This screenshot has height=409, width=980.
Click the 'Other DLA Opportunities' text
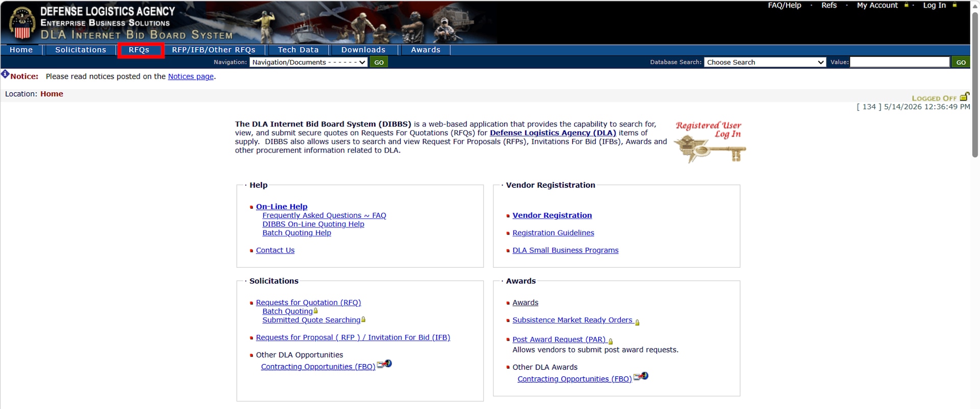pyautogui.click(x=300, y=355)
